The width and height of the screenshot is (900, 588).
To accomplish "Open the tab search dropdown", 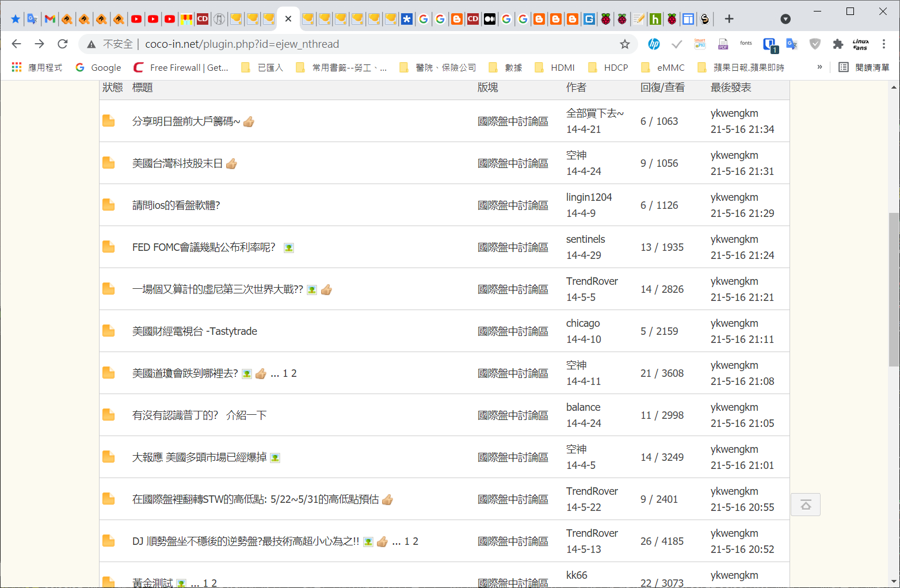I will (785, 19).
